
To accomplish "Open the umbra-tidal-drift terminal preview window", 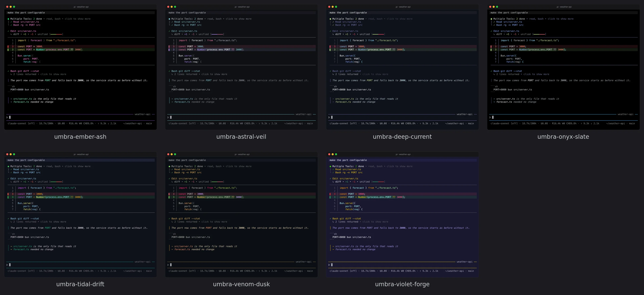I will (x=80, y=214).
